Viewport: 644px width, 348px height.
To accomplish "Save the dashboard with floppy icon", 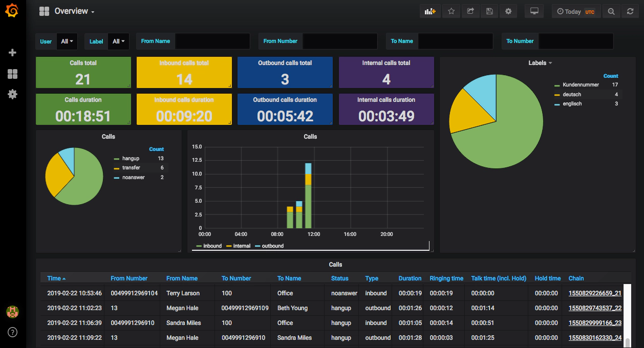I will tap(489, 11).
